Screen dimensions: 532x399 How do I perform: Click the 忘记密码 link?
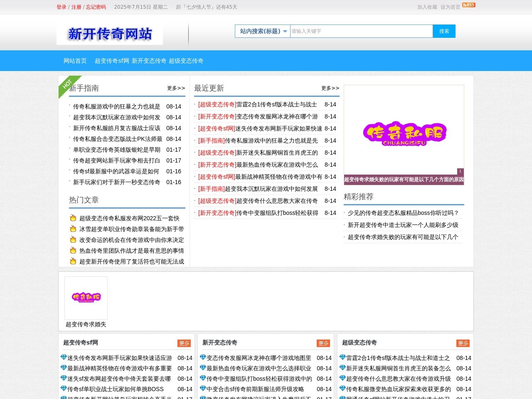96,7
